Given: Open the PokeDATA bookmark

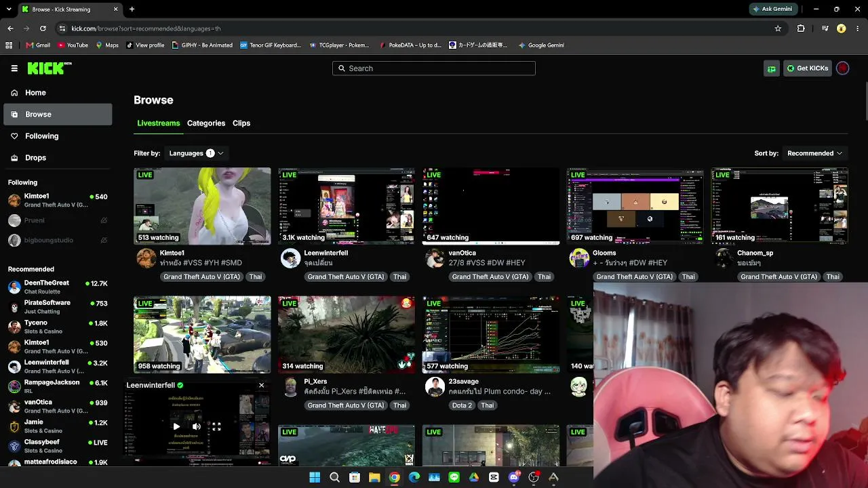Looking at the screenshot, I should (x=410, y=45).
